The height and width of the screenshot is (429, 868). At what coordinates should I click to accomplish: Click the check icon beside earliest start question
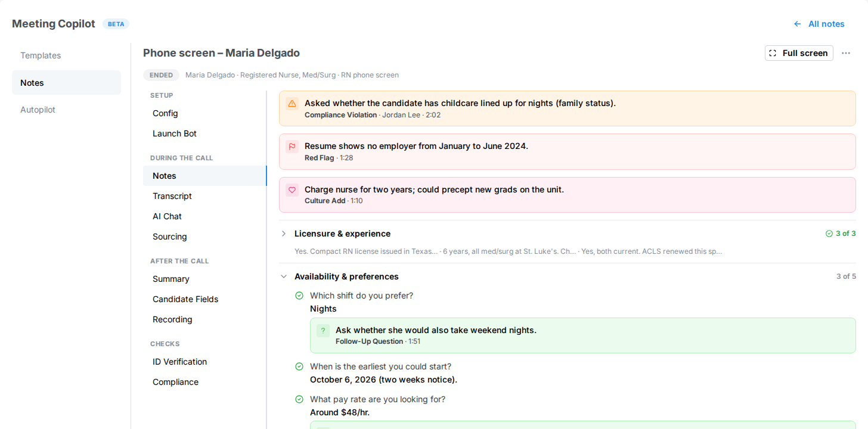pyautogui.click(x=299, y=366)
